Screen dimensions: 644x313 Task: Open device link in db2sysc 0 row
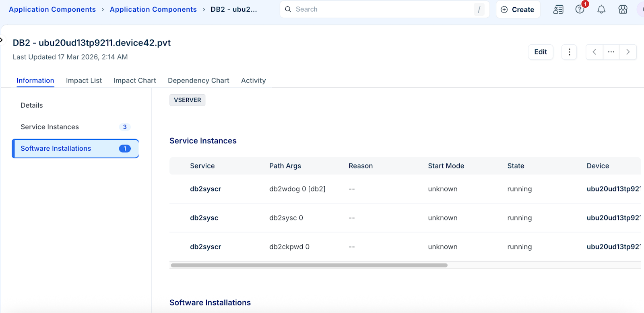[614, 218]
